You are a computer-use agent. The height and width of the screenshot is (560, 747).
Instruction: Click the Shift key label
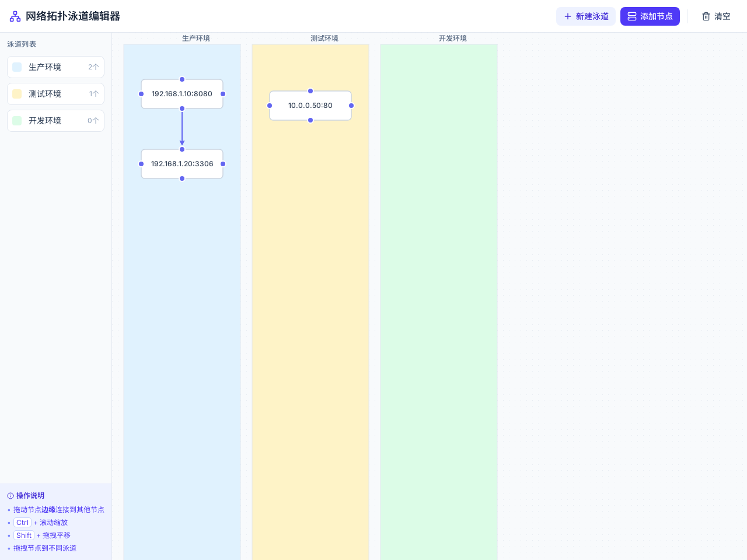pos(24,535)
